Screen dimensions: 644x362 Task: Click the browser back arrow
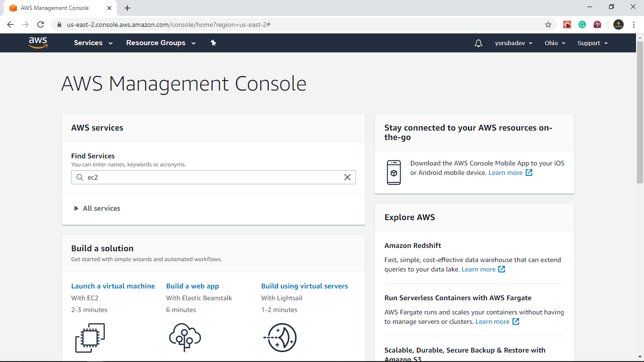[x=10, y=25]
